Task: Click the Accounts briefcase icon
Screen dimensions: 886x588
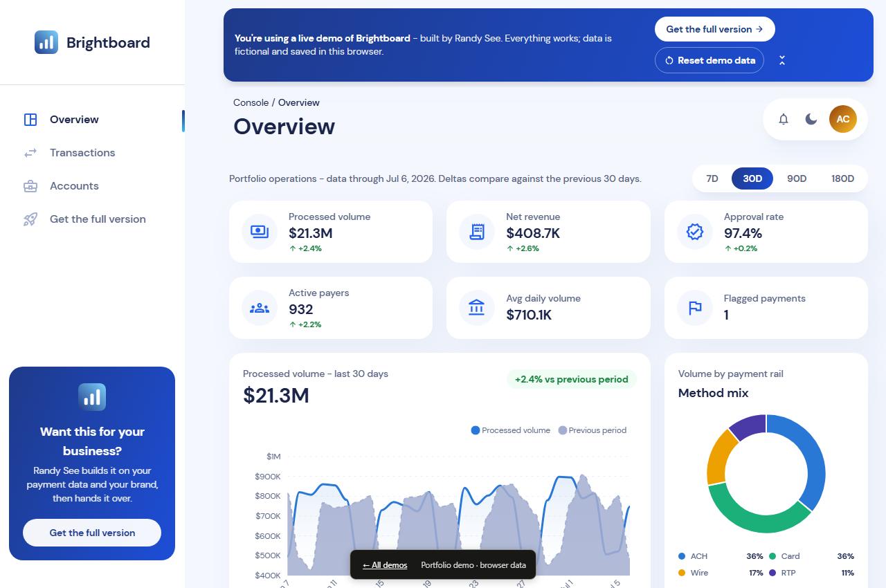Action: tap(30, 186)
